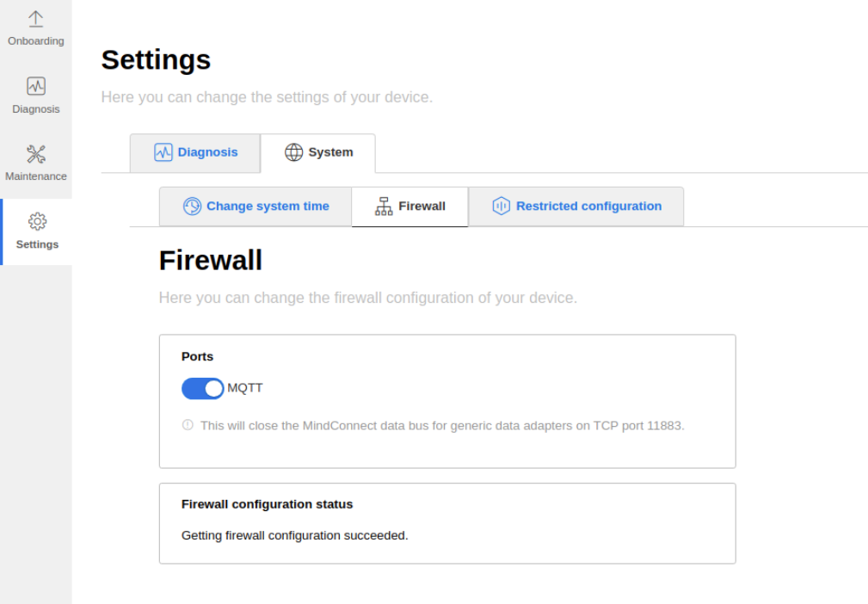Screen dimensions: 868x604
Task: Click the Maintenance wrench-and-screwdriver icon
Action: point(36,154)
